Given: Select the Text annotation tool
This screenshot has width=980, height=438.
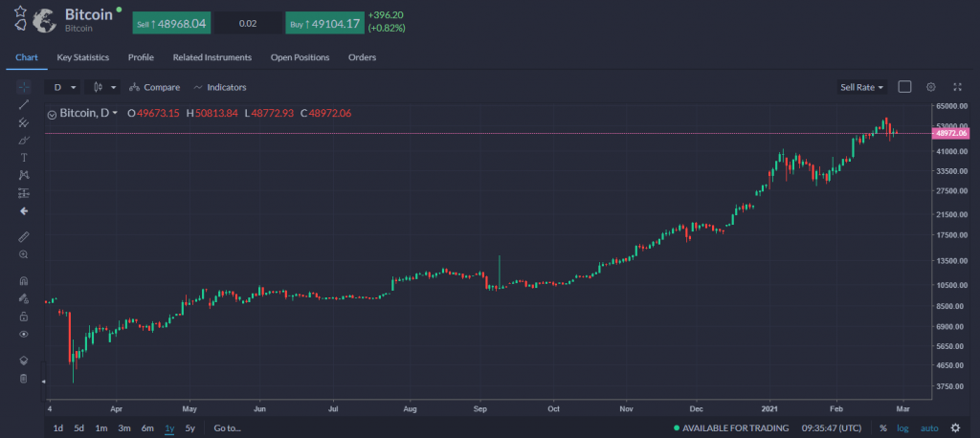Looking at the screenshot, I should (x=24, y=158).
